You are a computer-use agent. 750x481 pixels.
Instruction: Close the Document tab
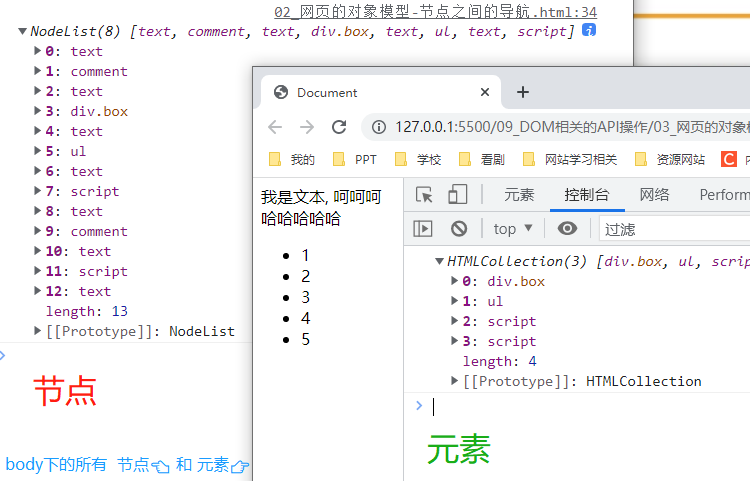pyautogui.click(x=485, y=92)
